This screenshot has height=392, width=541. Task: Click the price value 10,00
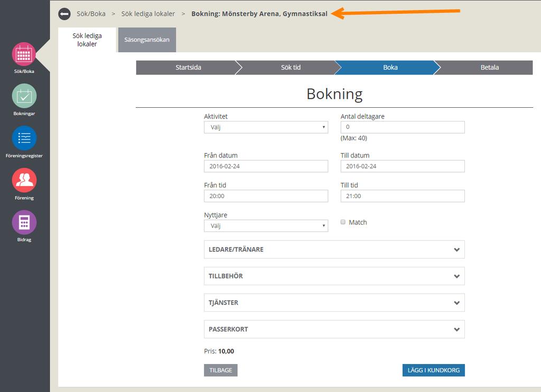226,351
